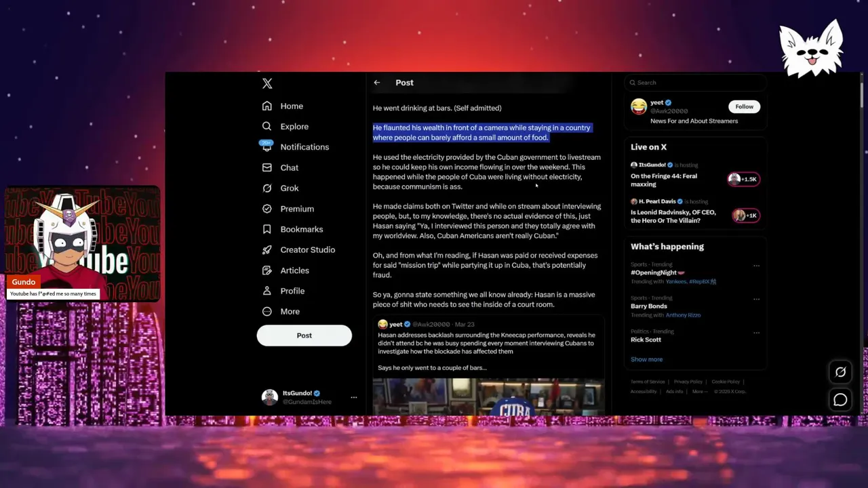Click the Profile person icon
Image resolution: width=868 pixels, height=488 pixels.
(267, 291)
